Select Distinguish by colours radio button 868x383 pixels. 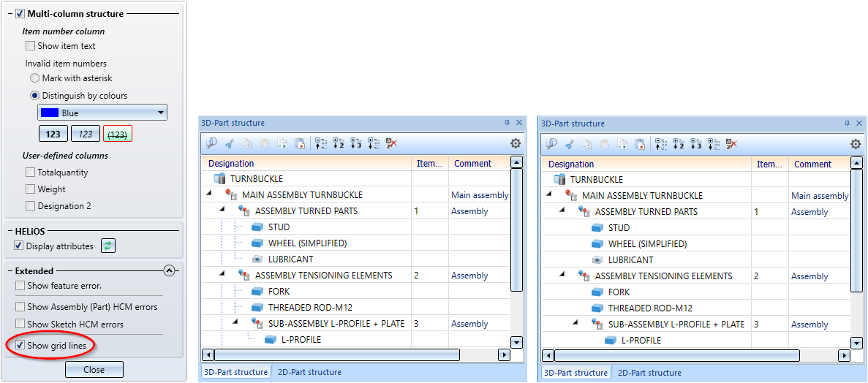35,96
